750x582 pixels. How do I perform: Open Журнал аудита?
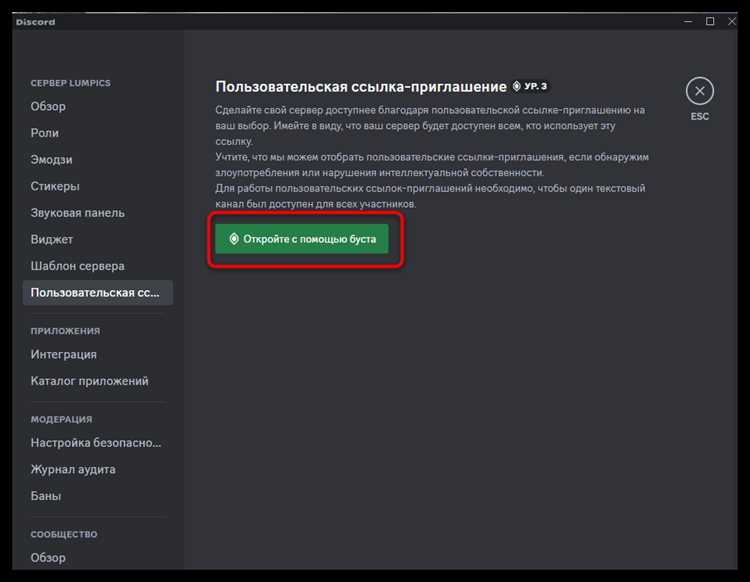(x=73, y=470)
